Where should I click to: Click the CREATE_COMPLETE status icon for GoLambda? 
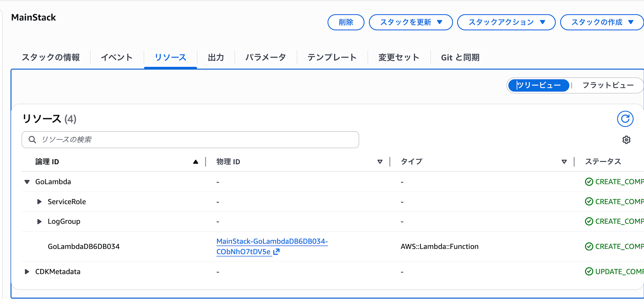coord(589,182)
